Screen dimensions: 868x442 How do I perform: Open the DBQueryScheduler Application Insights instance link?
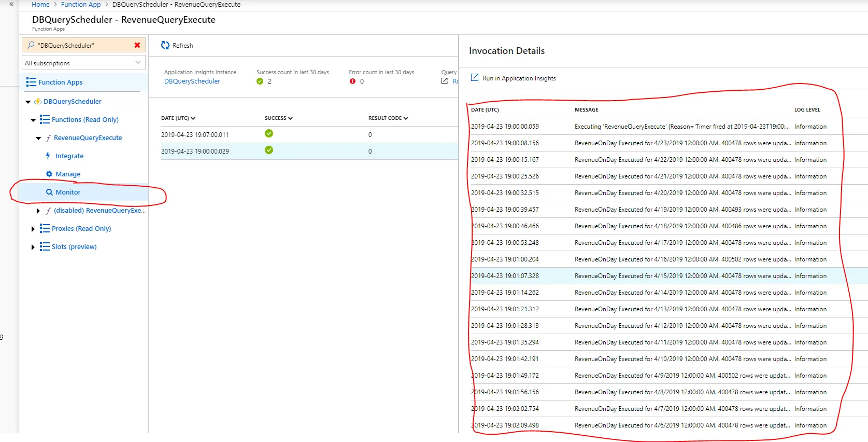(192, 81)
